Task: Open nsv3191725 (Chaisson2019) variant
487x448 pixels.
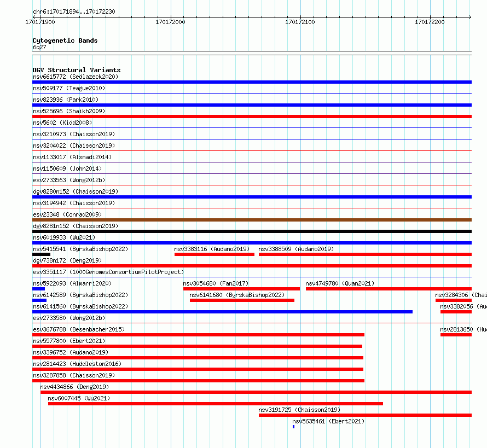Action: click(299, 410)
